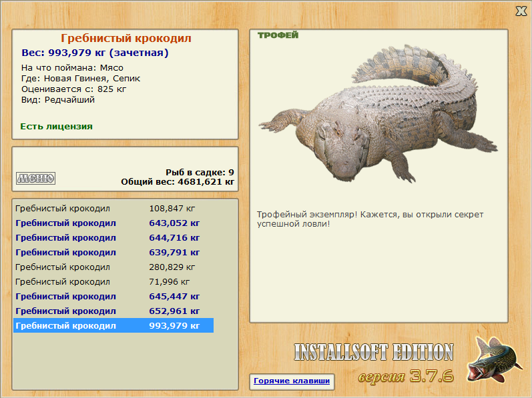Select the 108,847 кг crocodile entry
The image size is (532, 398).
pyautogui.click(x=113, y=208)
